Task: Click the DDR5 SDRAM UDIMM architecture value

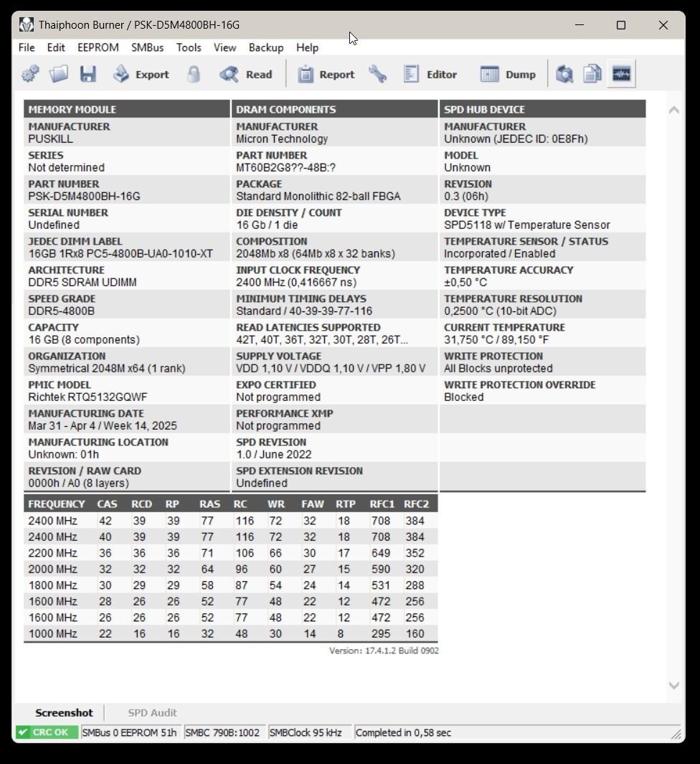Action: click(82, 283)
